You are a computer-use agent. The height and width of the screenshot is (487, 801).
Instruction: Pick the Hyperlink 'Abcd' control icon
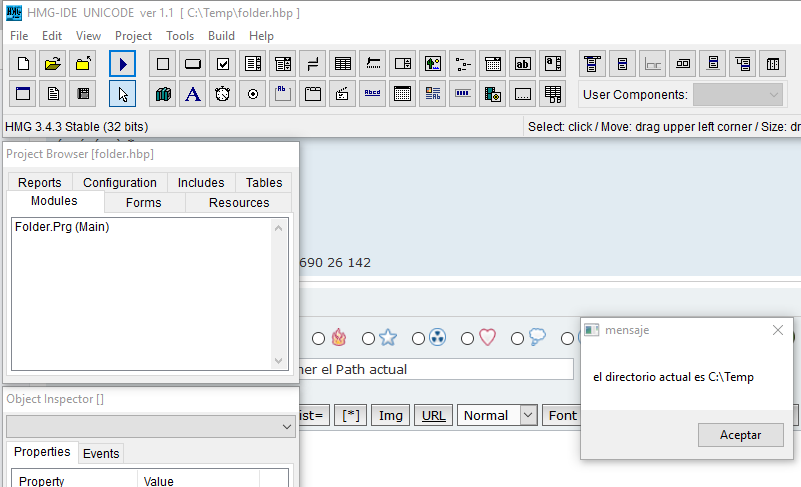[372, 94]
